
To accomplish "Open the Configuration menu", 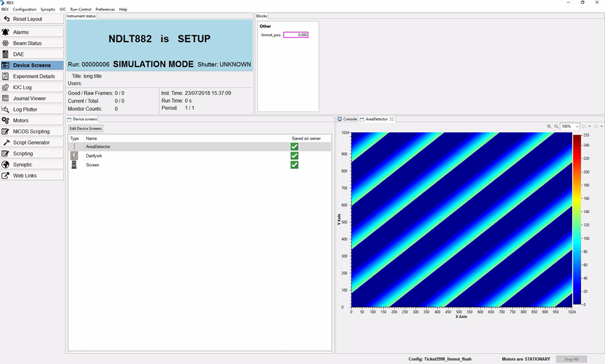I will point(25,9).
